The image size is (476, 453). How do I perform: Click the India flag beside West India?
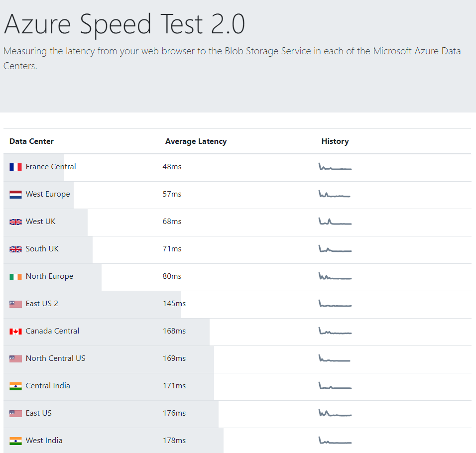point(15,441)
